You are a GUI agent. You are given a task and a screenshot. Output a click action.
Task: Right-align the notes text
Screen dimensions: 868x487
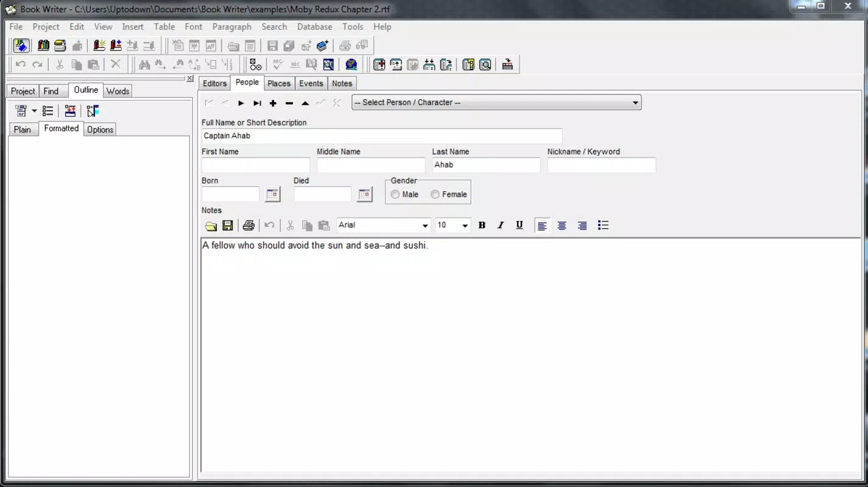[582, 225]
